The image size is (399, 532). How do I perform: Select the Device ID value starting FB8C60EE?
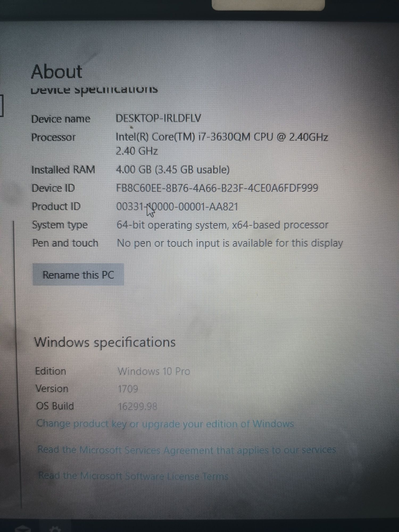click(217, 188)
